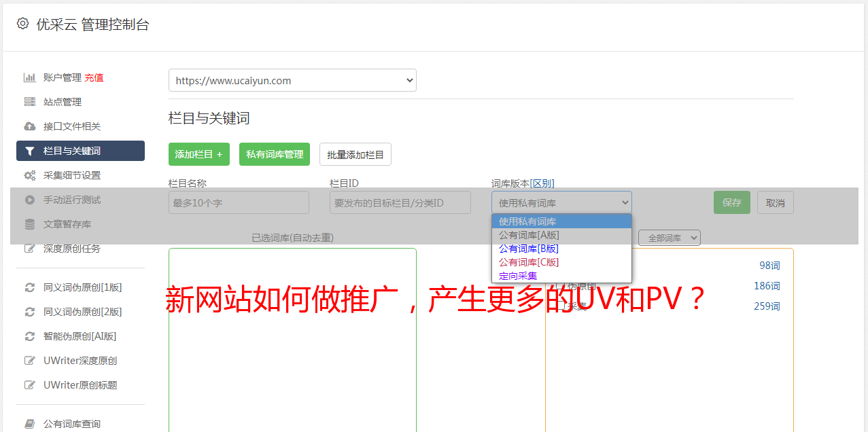The width and height of the screenshot is (868, 432).
Task: Click the edit icon for 深度原创任务
Action: (29, 249)
